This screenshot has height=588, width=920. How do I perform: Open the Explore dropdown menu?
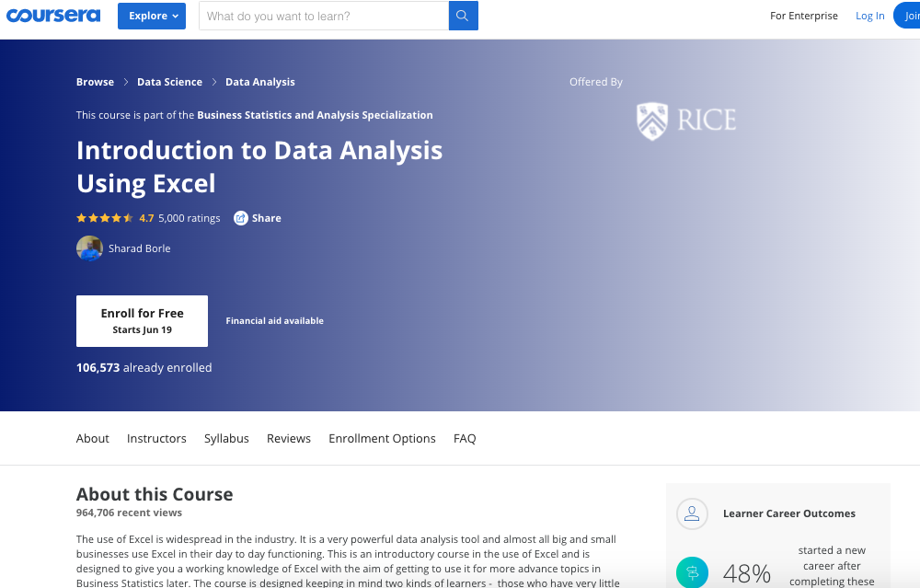(x=152, y=16)
